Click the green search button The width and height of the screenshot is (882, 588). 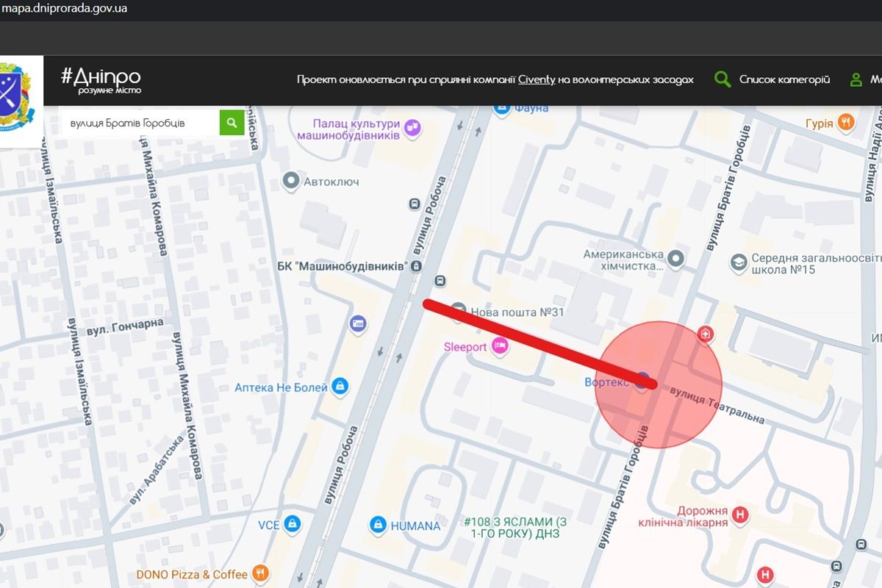[232, 123]
